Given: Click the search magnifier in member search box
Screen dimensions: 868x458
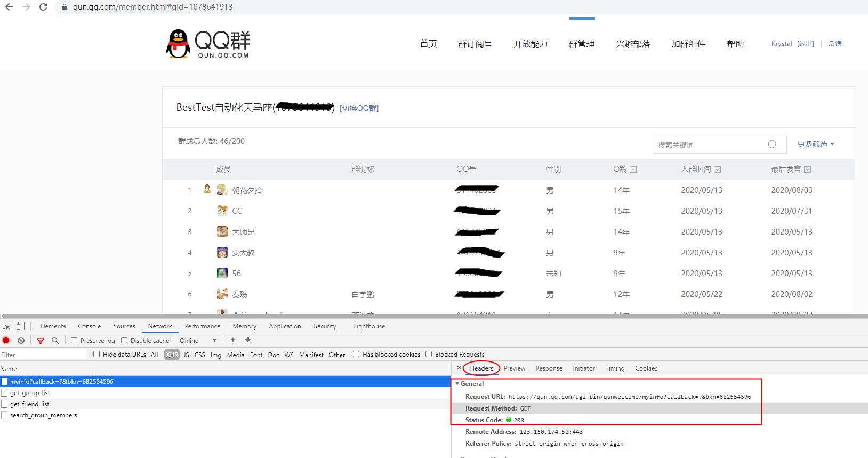Looking at the screenshot, I should coord(772,144).
